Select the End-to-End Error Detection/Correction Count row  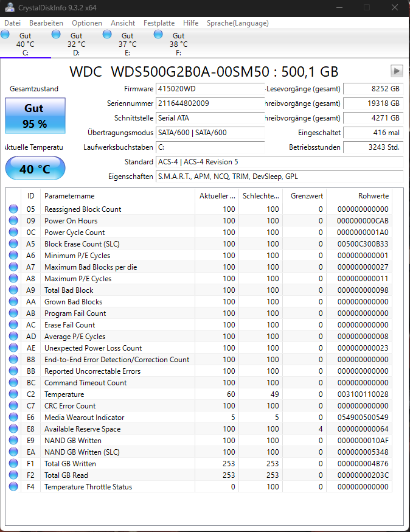[199, 359]
